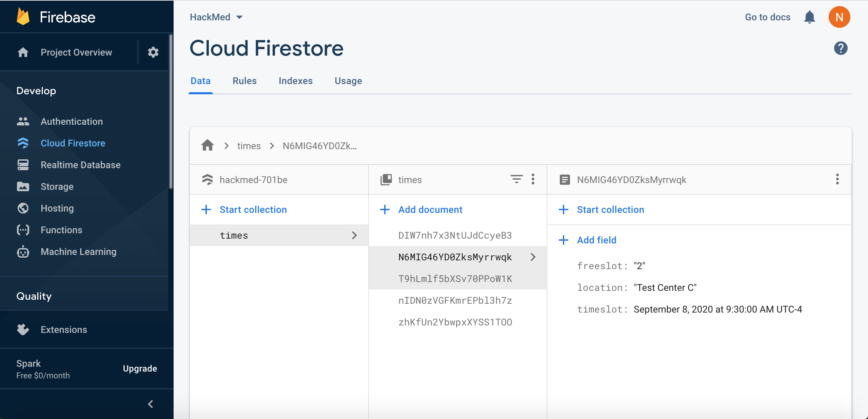This screenshot has width=868, height=419.
Task: Click the notifications bell icon
Action: point(809,17)
